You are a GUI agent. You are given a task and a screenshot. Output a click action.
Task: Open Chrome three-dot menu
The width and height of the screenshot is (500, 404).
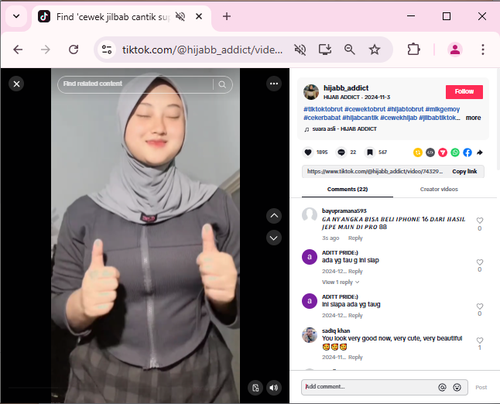pyautogui.click(x=483, y=50)
